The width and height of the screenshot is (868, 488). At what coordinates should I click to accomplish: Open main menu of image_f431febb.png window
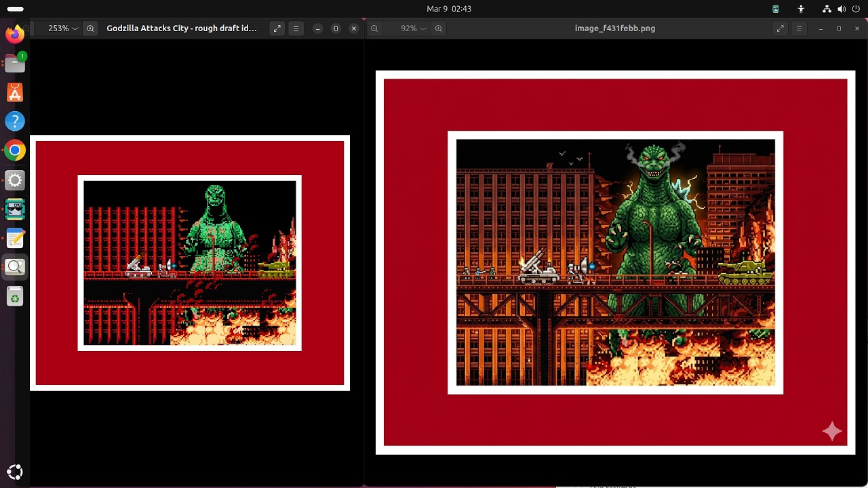point(799,28)
